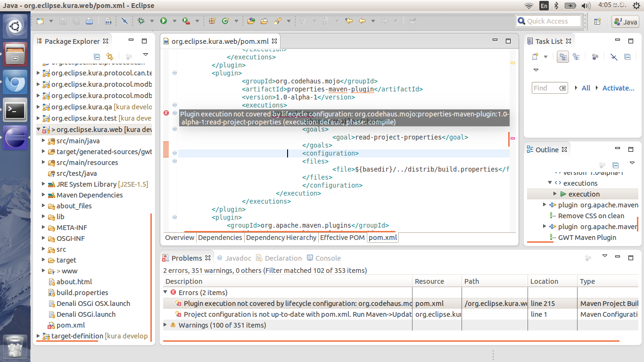Switch to the Effective POM tab
This screenshot has height=362, width=644.
[x=342, y=238]
